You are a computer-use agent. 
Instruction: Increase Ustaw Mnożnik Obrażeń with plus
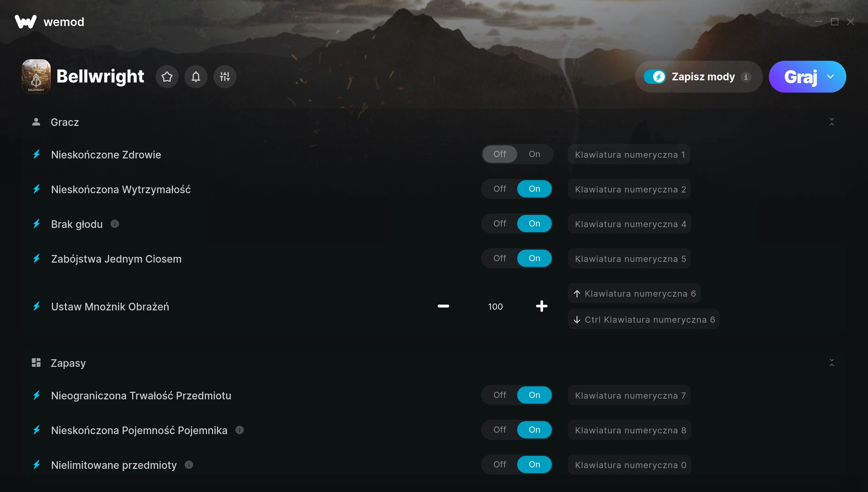pyautogui.click(x=541, y=306)
